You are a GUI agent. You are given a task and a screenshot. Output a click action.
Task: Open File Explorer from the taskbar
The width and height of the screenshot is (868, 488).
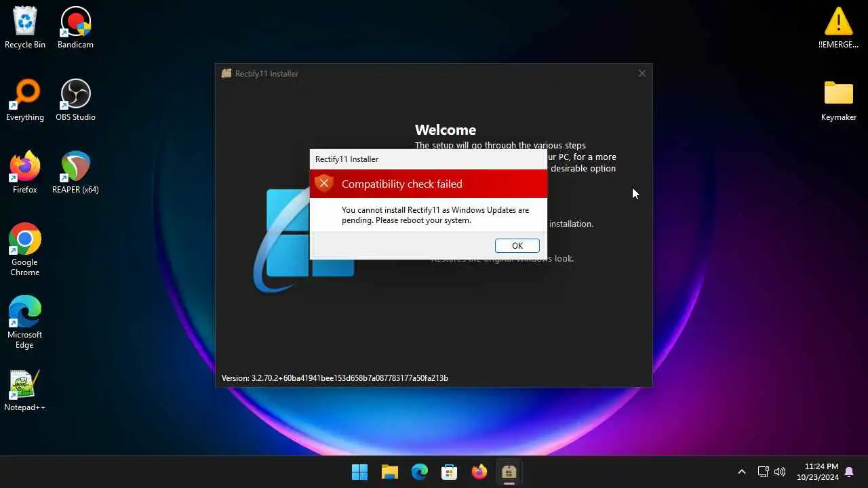coord(389,472)
